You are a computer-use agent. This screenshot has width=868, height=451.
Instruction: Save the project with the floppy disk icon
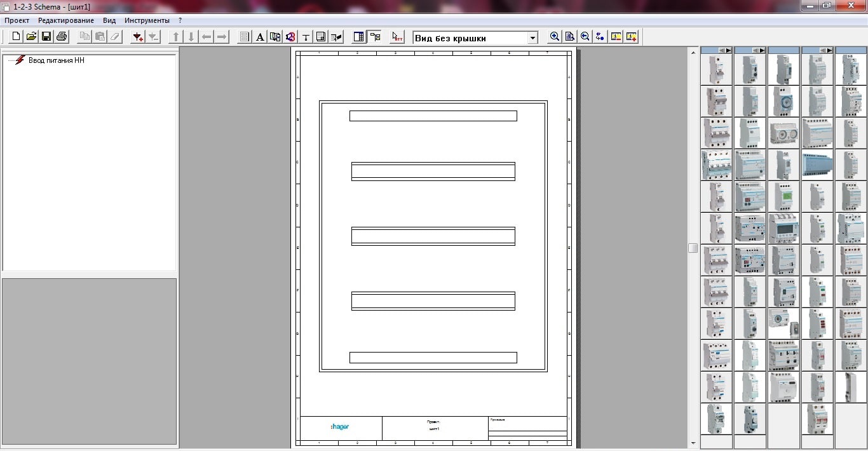pyautogui.click(x=46, y=37)
